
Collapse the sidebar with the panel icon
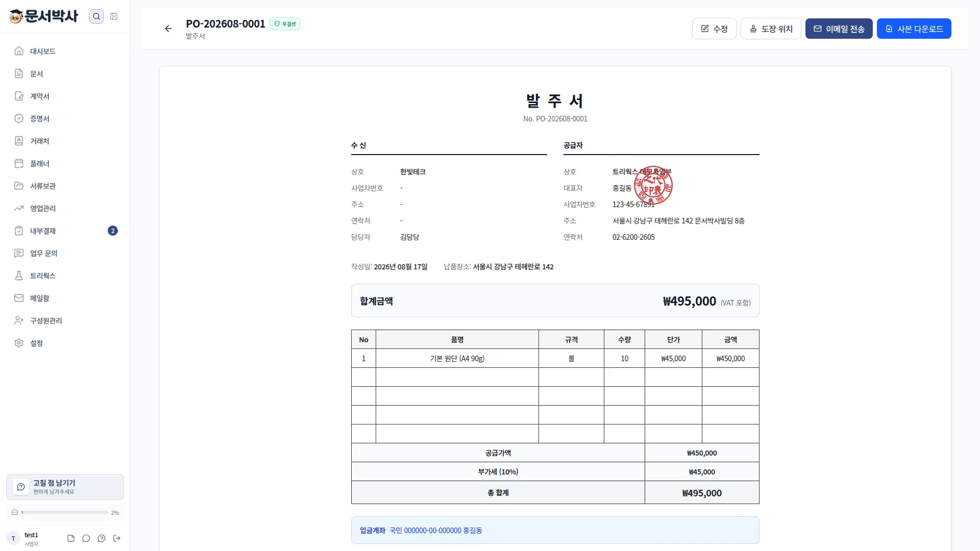pos(114,16)
